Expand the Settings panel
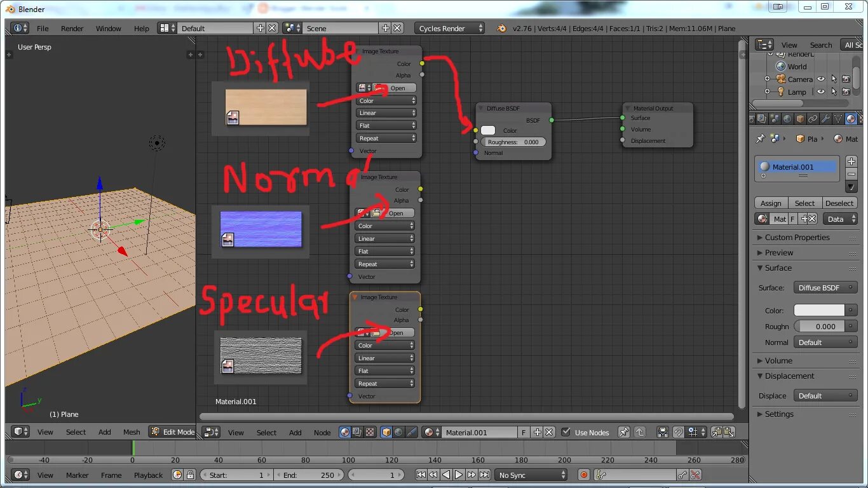Image resolution: width=868 pixels, height=488 pixels. [x=779, y=414]
